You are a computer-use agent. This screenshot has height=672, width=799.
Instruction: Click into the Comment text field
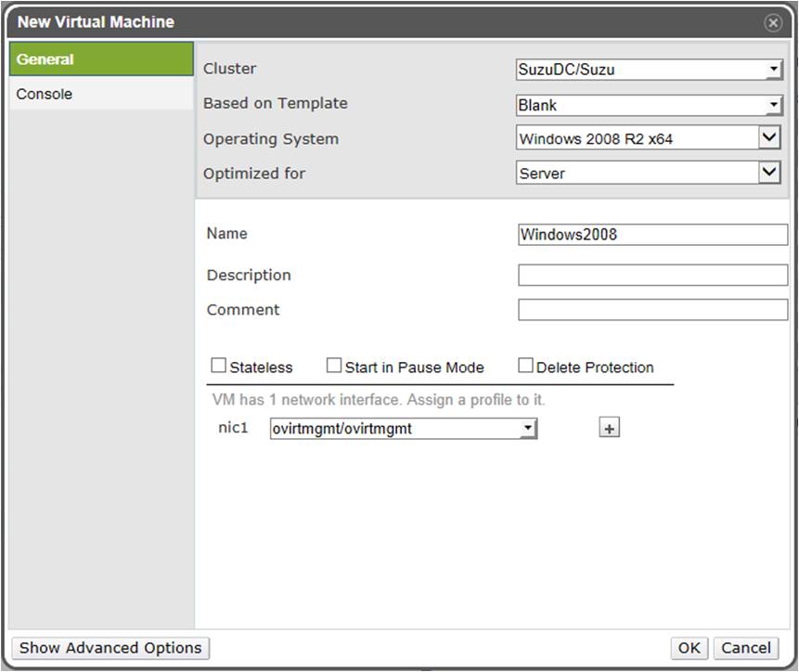coord(652,310)
